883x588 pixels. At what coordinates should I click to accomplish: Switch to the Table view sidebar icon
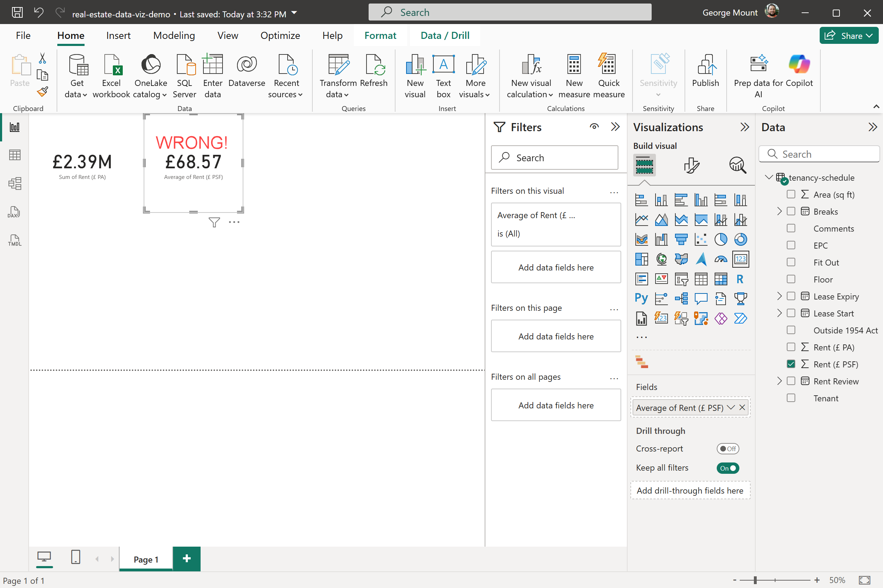[14, 155]
